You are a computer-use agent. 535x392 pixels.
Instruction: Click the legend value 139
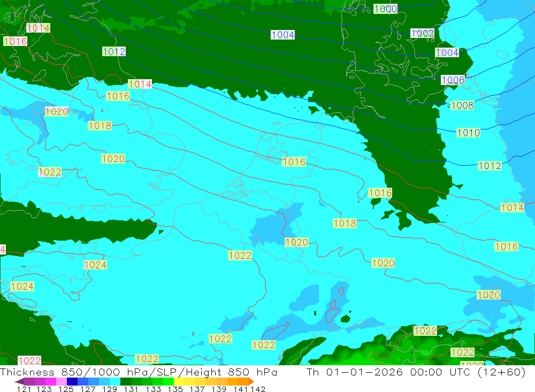(219, 389)
